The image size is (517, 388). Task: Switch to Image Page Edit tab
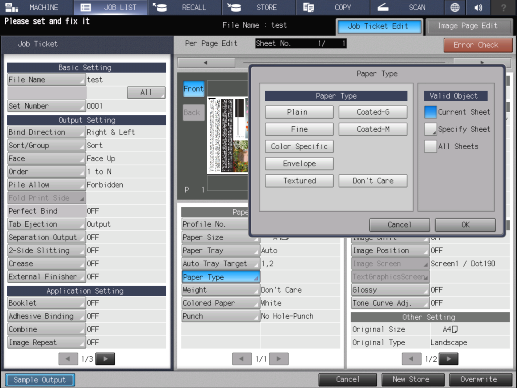[469, 26]
